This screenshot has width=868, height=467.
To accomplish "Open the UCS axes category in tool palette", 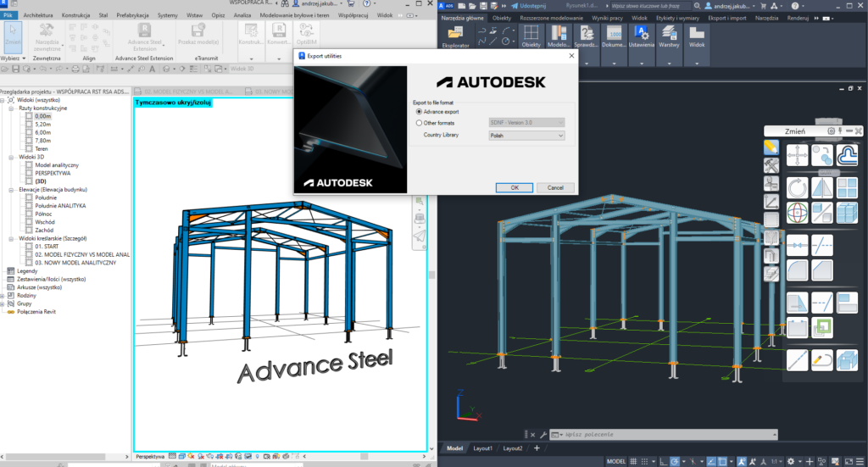I will coord(771,202).
